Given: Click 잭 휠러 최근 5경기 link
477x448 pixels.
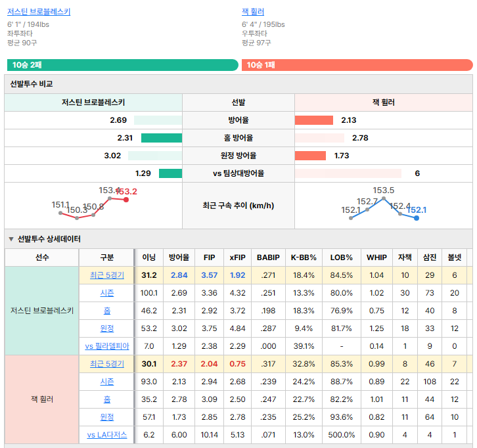Looking at the screenshot, I should coord(107,364).
